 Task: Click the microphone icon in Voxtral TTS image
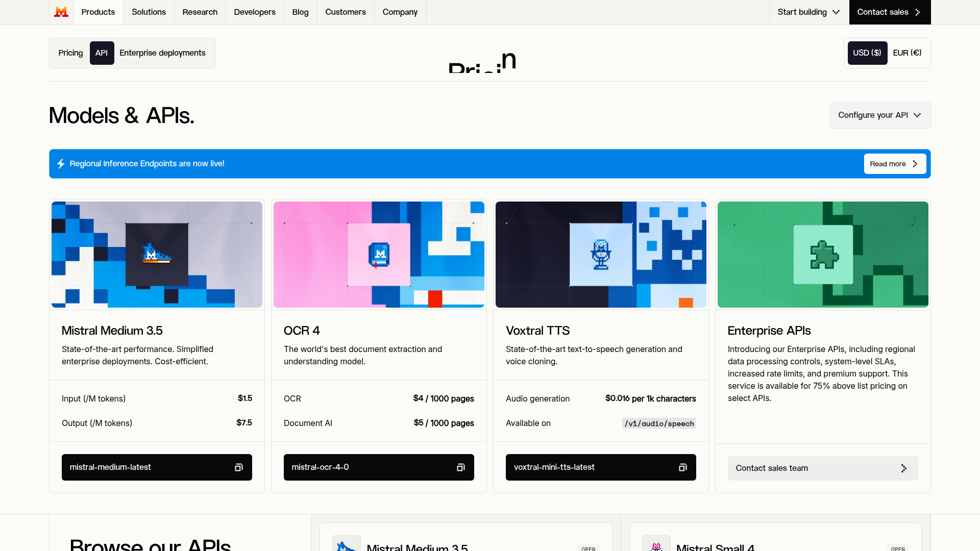coord(601,254)
